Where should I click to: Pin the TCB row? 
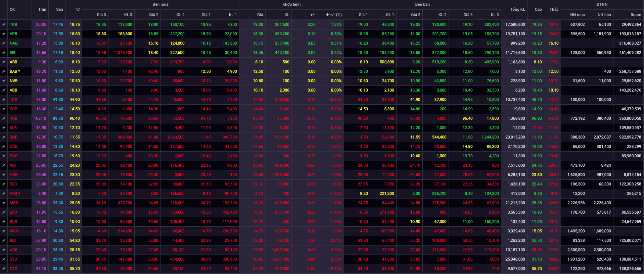pos(4,100)
